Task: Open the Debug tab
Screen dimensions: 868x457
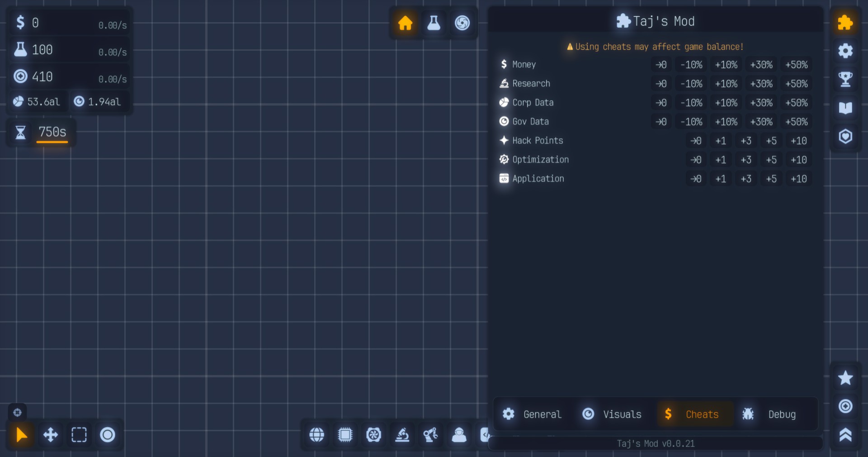Action: pyautogui.click(x=769, y=414)
